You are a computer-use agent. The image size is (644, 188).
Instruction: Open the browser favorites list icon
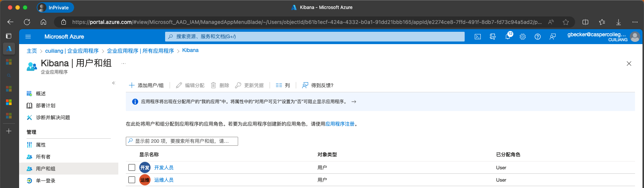(602, 22)
